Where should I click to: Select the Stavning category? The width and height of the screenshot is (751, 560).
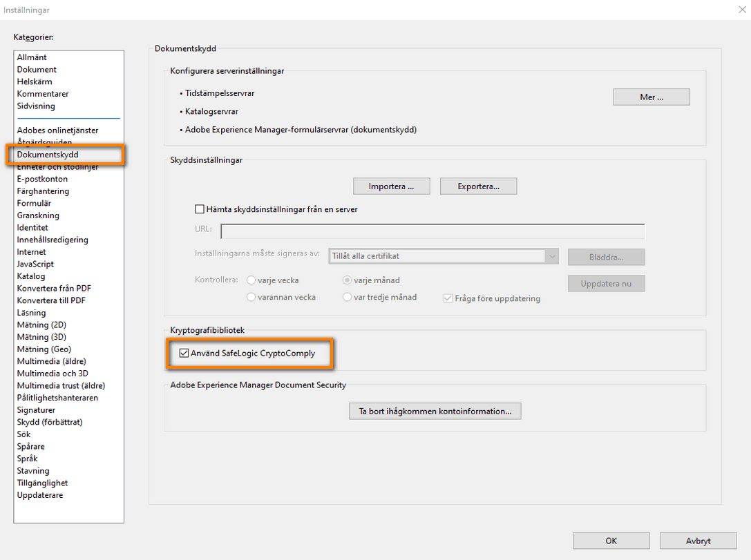(35, 470)
